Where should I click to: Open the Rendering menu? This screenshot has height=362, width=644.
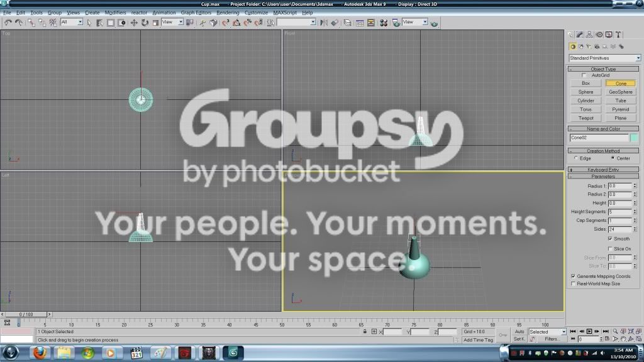point(228,13)
